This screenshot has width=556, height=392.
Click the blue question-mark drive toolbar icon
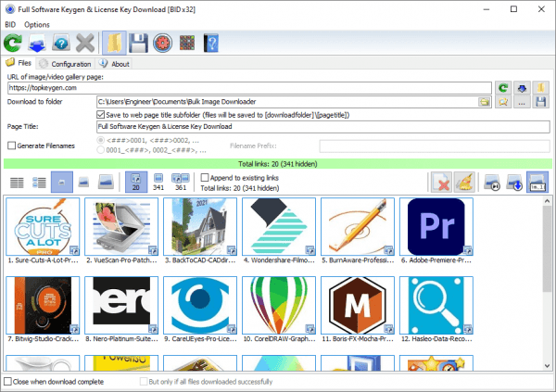(61, 43)
